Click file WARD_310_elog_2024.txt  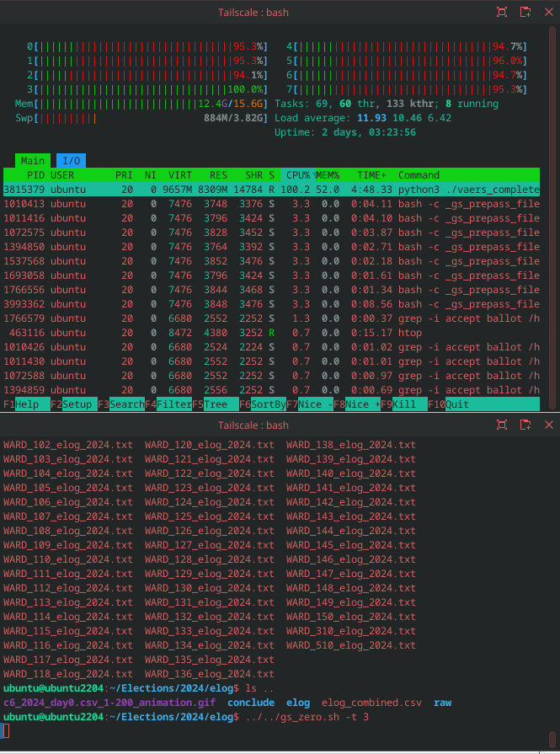tap(351, 631)
